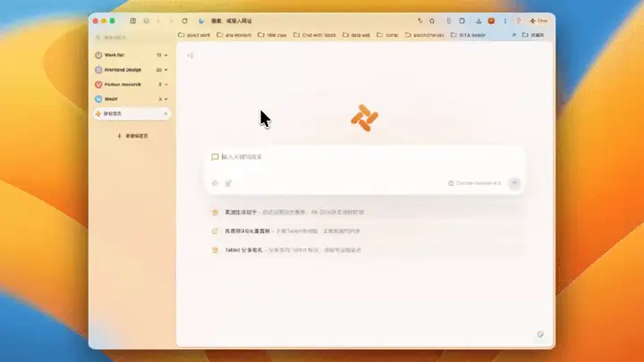This screenshot has width=644, height=362.
Task: Open the 'about work' bookmark folder
Action: (x=194, y=35)
